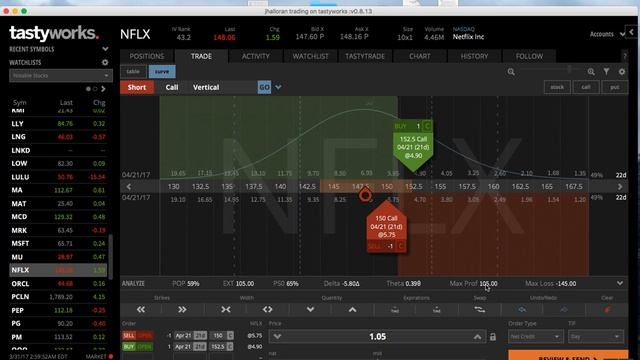The height and width of the screenshot is (360, 640).
Task: Expand the Analyze panel chevron
Action: (x=620, y=283)
